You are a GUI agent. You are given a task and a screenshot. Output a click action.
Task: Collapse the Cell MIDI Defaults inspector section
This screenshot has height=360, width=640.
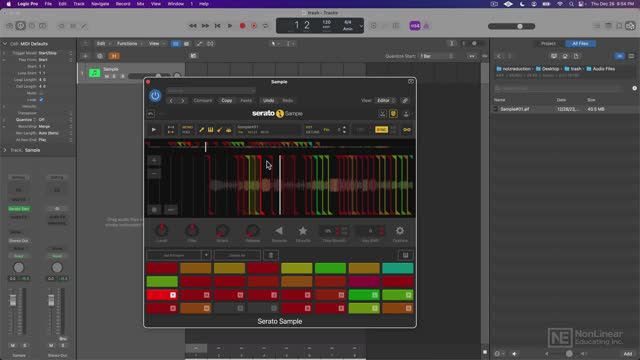(x=5, y=44)
